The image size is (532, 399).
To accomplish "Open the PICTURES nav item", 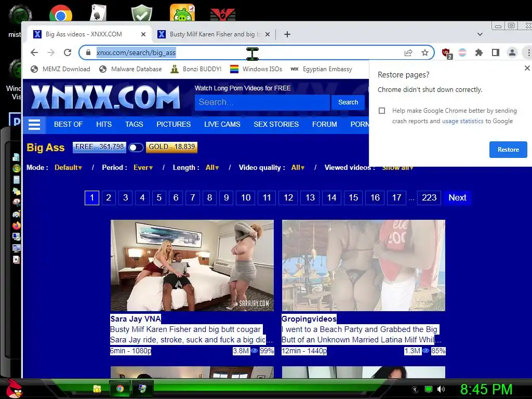I will point(174,125).
